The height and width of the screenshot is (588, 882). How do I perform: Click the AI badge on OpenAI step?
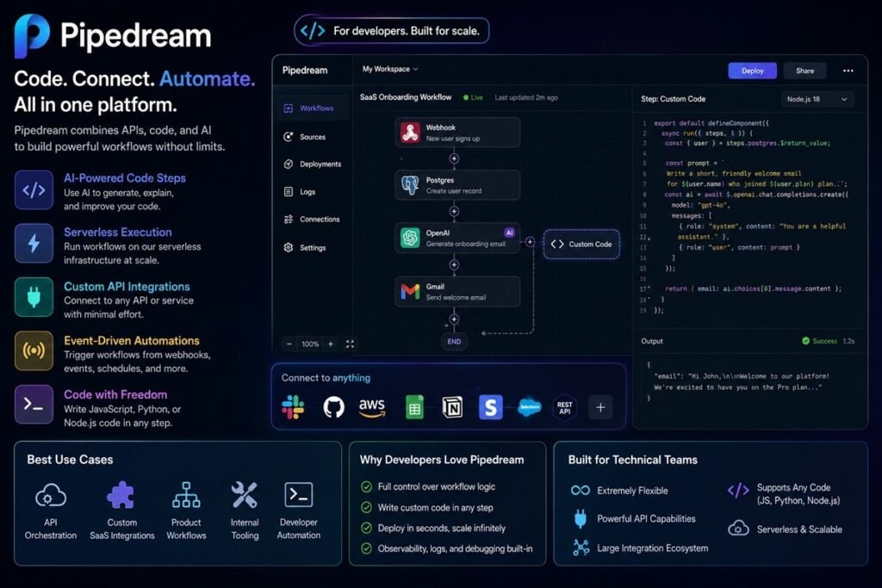tap(510, 232)
